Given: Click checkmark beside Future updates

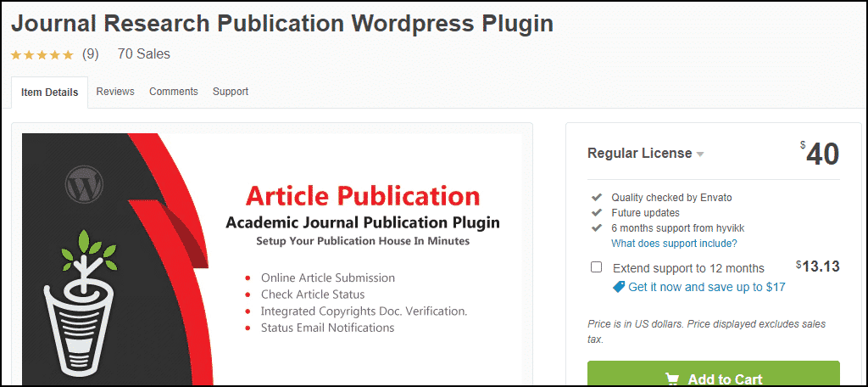Looking at the screenshot, I should 597,213.
